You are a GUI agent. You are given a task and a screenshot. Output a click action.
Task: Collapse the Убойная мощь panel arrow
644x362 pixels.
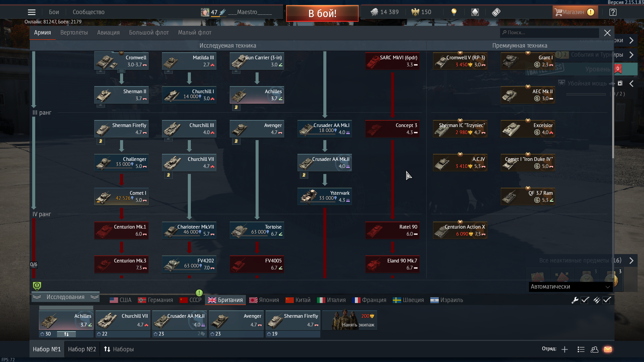pos(631,83)
